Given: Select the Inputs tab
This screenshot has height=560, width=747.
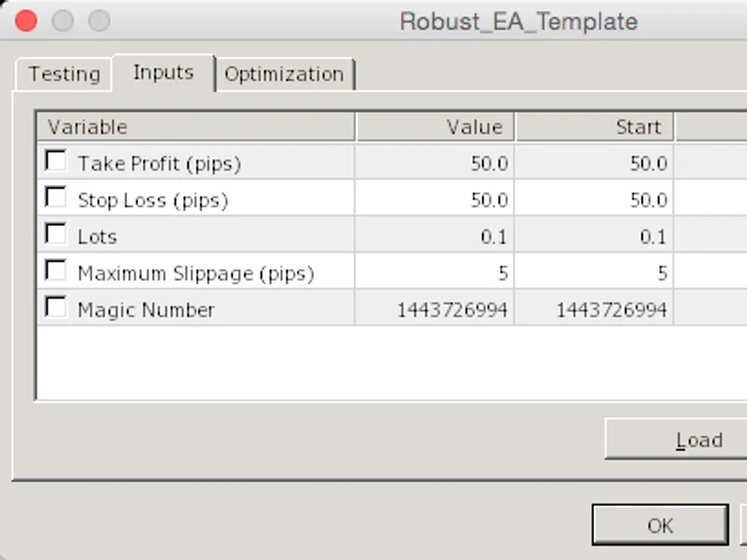Looking at the screenshot, I should point(163,73).
